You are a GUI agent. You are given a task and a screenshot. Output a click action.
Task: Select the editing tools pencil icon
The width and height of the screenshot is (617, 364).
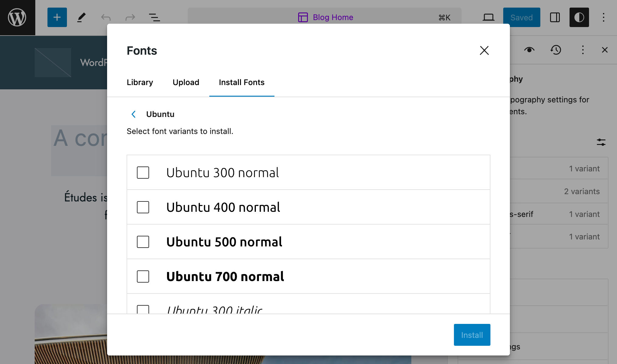pos(81,17)
